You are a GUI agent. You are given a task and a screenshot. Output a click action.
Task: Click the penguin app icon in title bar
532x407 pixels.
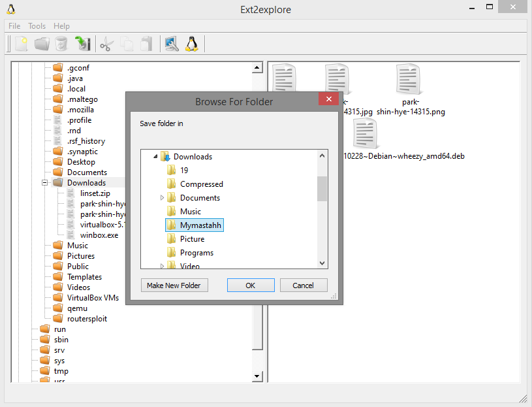tap(11, 9)
